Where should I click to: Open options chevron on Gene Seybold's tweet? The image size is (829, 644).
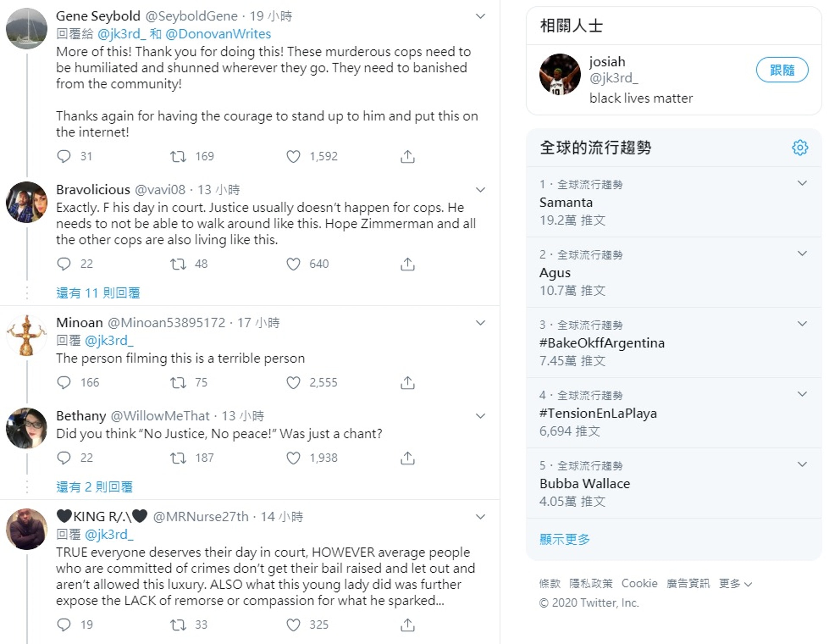pyautogui.click(x=480, y=16)
